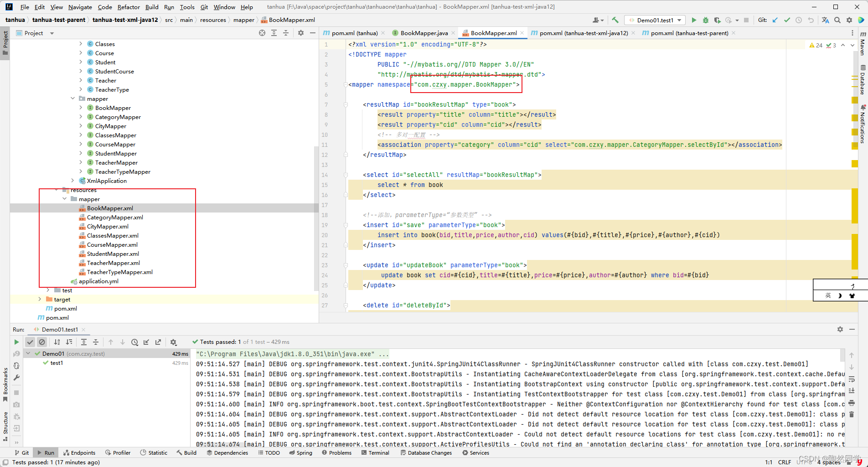
Task: Open the Refactor menu
Action: point(129,7)
